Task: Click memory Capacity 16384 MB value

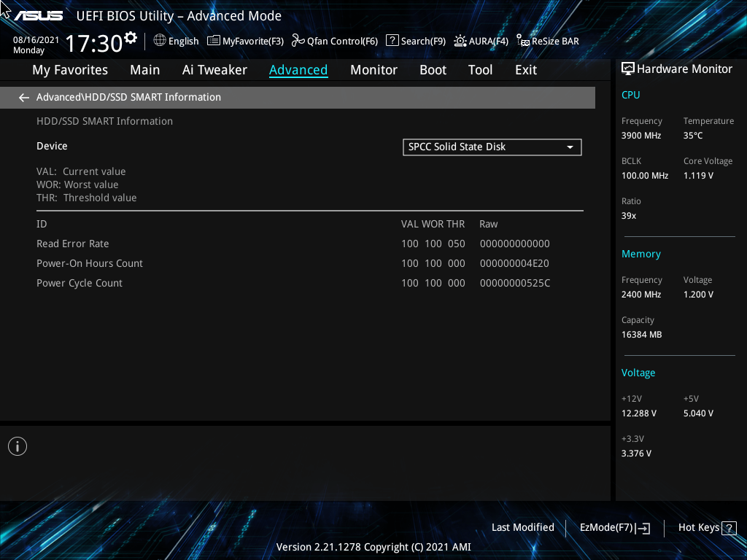Action: point(641,335)
